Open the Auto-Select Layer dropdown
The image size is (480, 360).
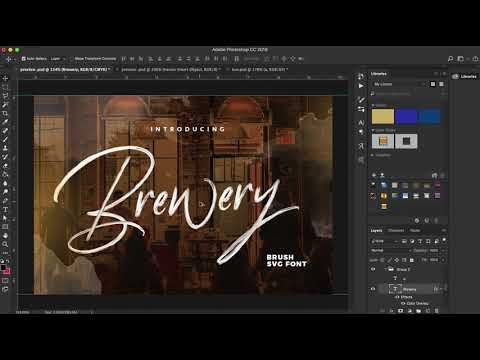point(58,59)
